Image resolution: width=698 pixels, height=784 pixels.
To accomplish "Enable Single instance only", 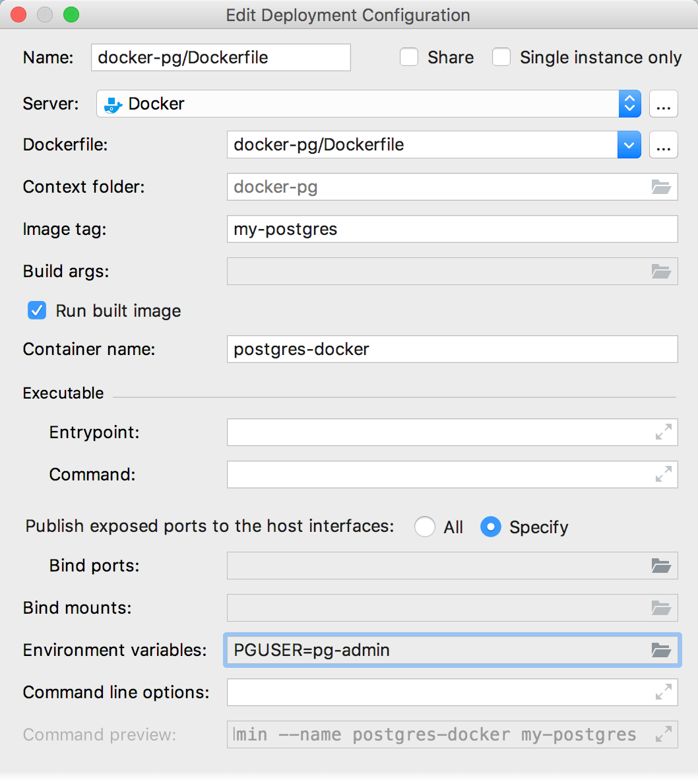I will coord(501,57).
